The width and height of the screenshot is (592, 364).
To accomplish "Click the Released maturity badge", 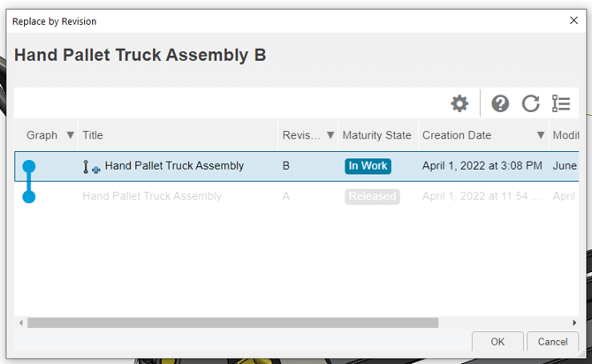I will point(372,196).
